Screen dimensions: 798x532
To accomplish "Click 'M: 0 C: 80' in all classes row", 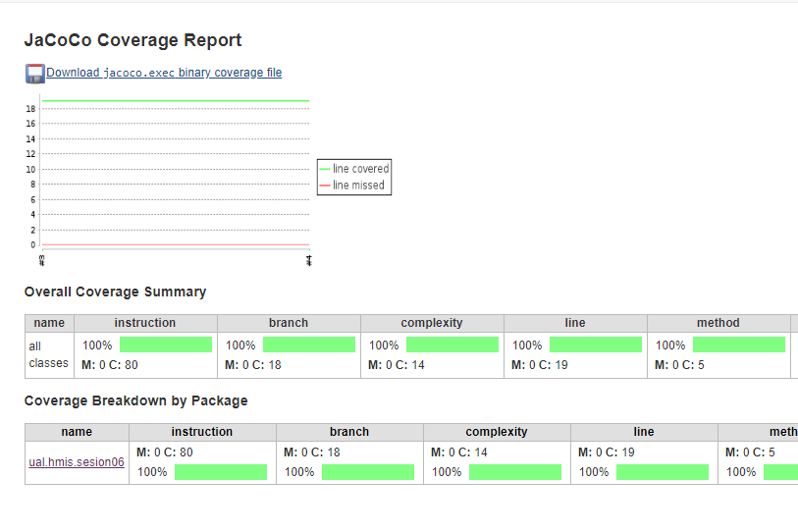I will (109, 365).
